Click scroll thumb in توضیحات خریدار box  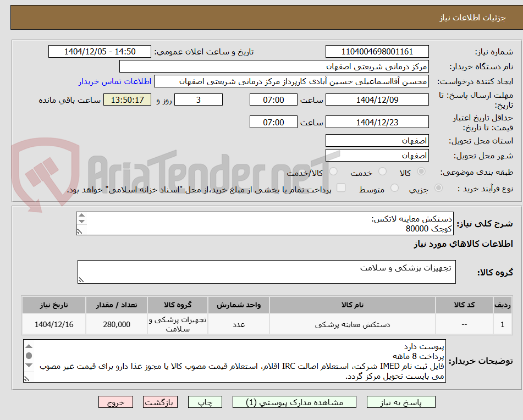(29, 356)
